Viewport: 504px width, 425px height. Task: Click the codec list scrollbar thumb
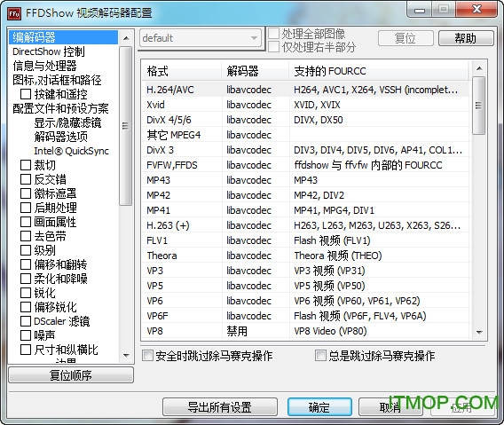(x=479, y=106)
